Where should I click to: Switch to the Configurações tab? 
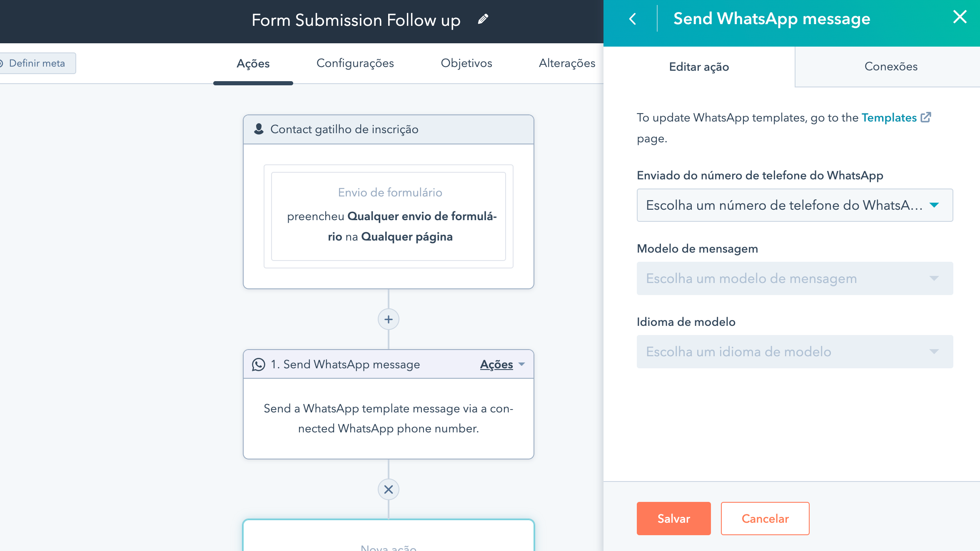pyautogui.click(x=355, y=63)
